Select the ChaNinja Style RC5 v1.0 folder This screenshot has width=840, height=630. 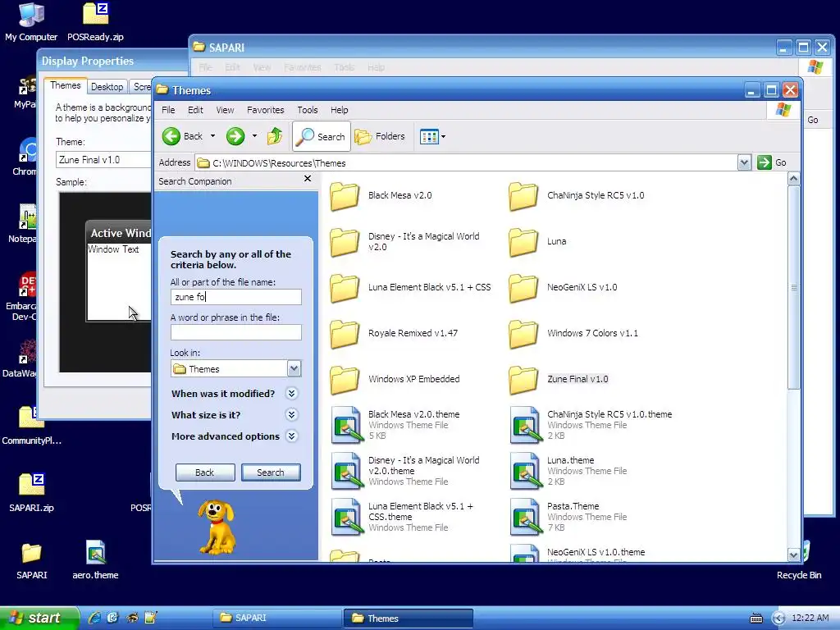(577, 195)
